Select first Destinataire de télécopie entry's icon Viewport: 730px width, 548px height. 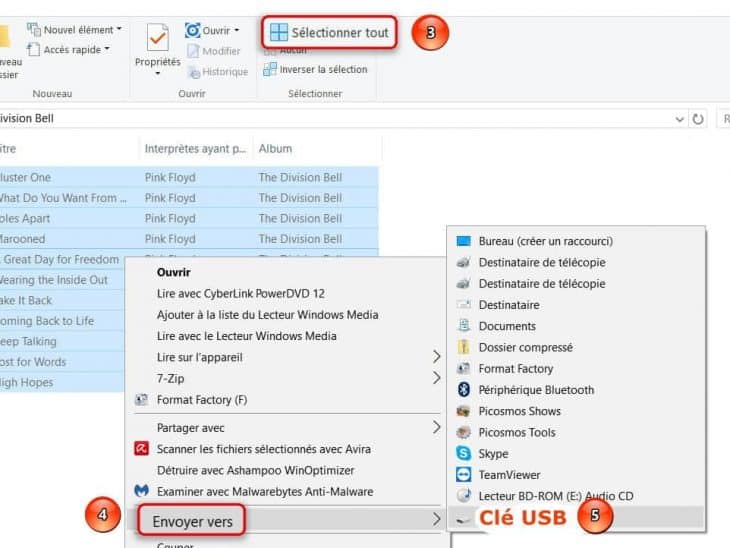(464, 263)
